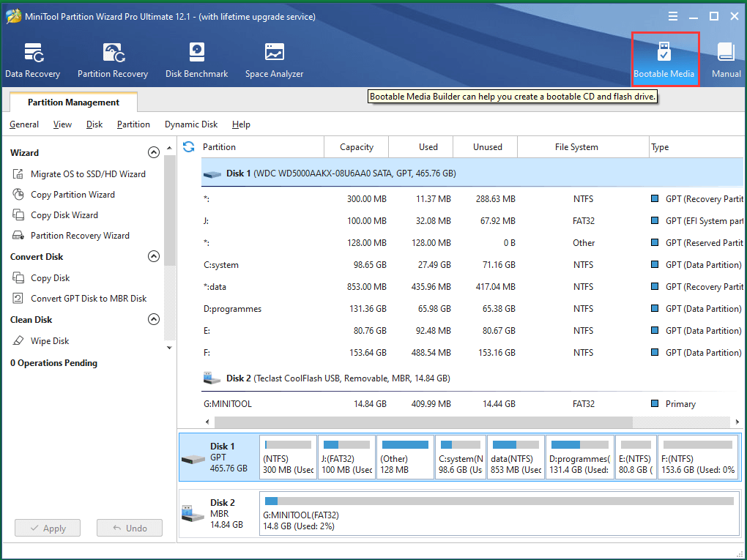Image resolution: width=747 pixels, height=560 pixels.
Task: Click the Migrate OS to SSD/HD Wizard icon
Action: tap(18, 173)
